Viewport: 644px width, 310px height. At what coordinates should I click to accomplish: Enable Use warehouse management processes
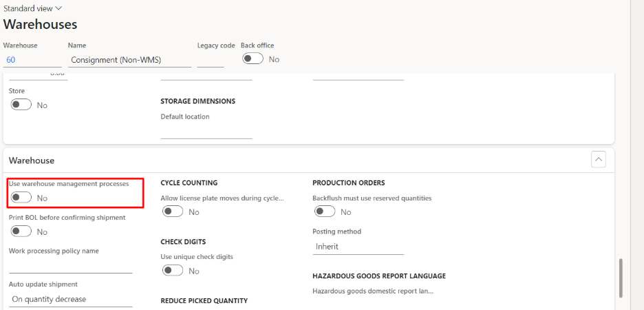pos(21,198)
